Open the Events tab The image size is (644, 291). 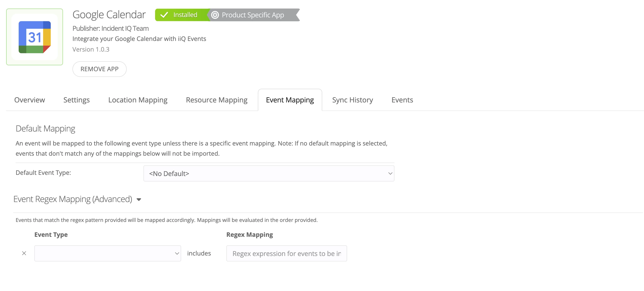(402, 100)
